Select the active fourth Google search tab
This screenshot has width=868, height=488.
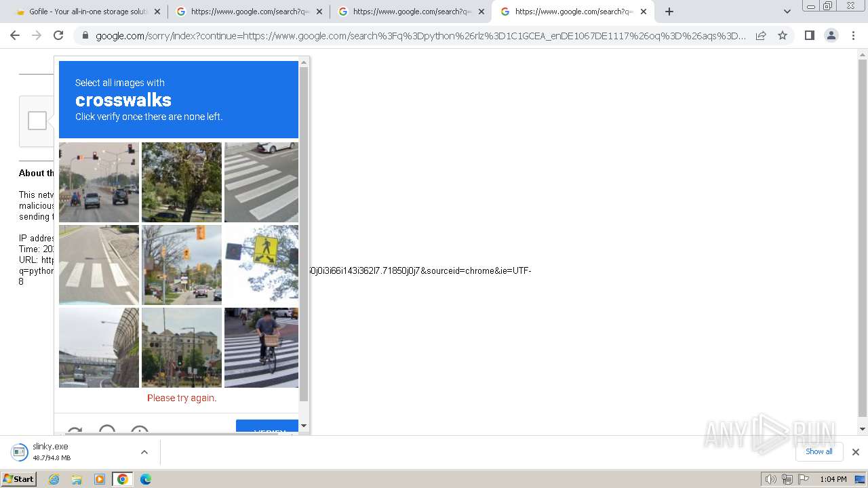point(574,12)
